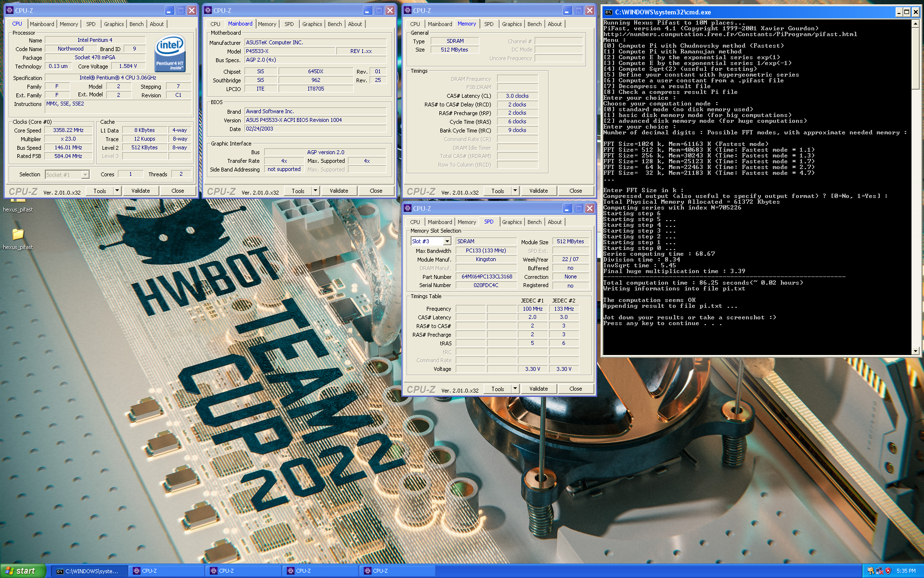Open CPU tab in the SPD window
Image resolution: width=924 pixels, height=578 pixels.
tap(415, 222)
